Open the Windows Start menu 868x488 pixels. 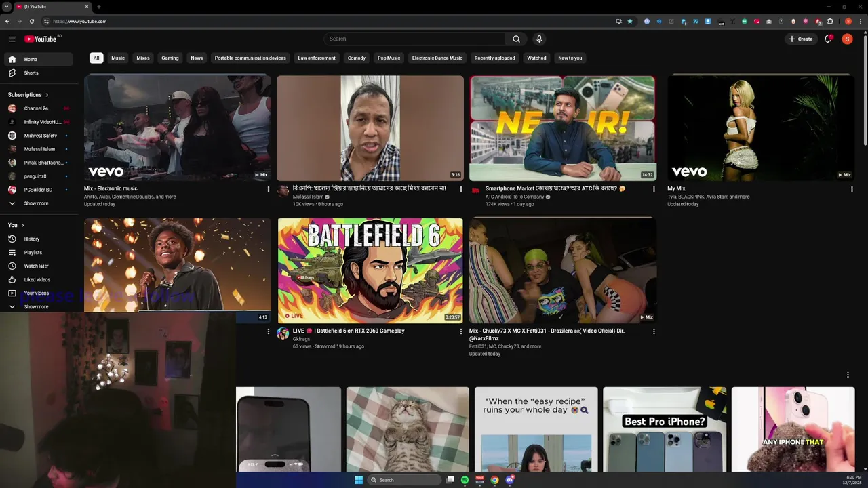pyautogui.click(x=359, y=480)
